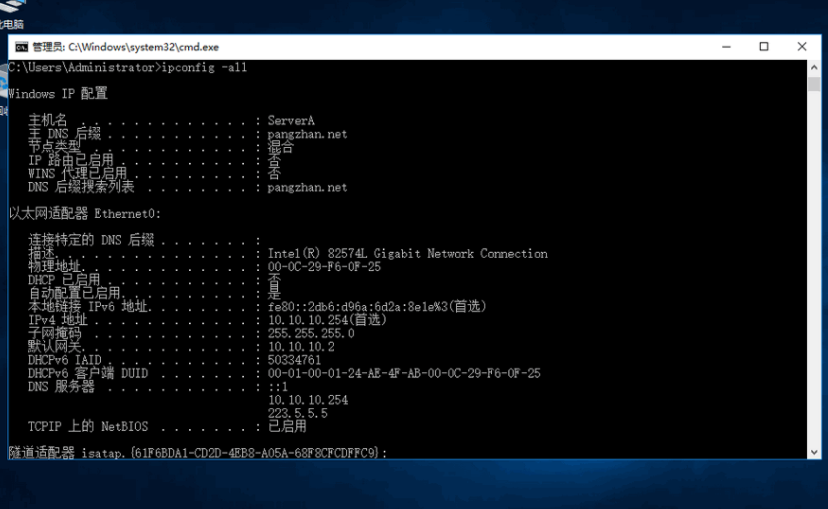This screenshot has width=828, height=509.
Task: Click the scrollbar up arrow
Action: tap(814, 68)
